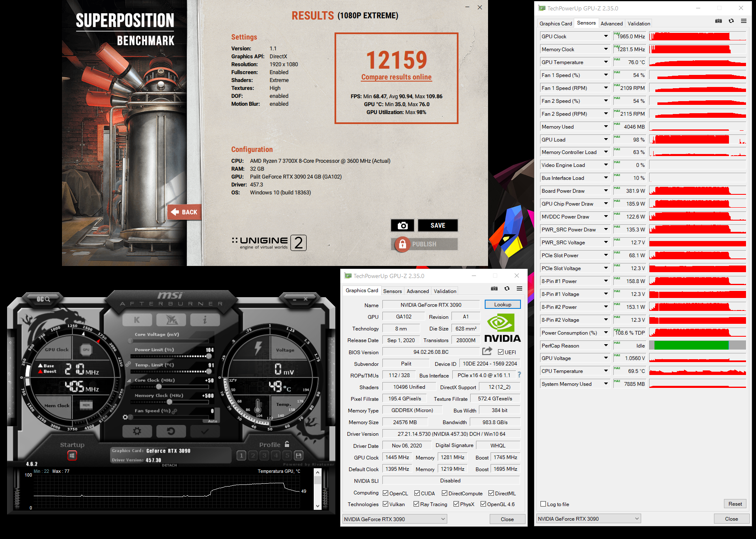Toggle the OpenCL checkbox

(x=385, y=493)
